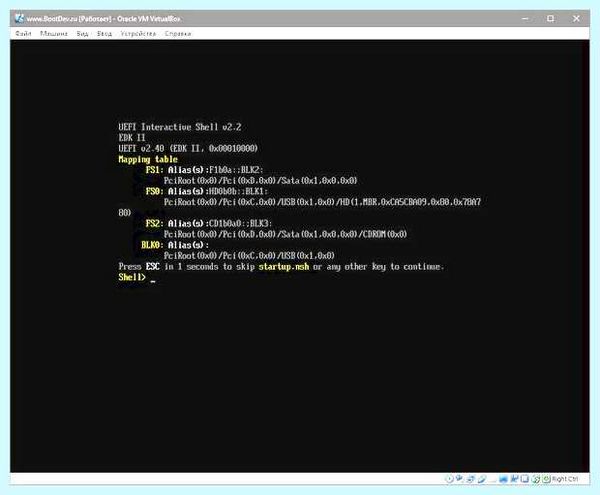Click the startup.nsh text in the prompt message
The height and width of the screenshot is (495, 600).
(x=284, y=267)
